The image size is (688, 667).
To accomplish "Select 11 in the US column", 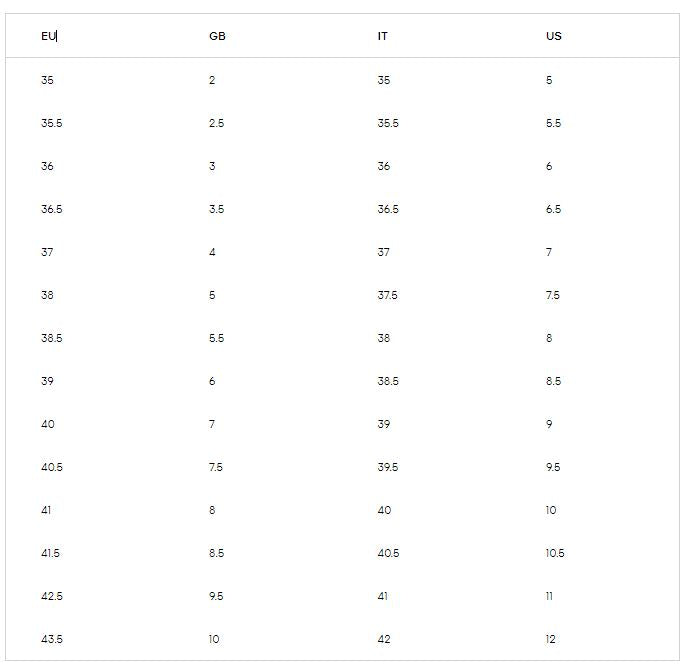I will 550,596.
